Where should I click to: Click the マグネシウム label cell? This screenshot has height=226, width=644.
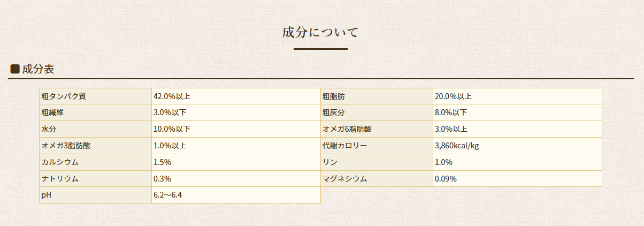[x=377, y=179]
